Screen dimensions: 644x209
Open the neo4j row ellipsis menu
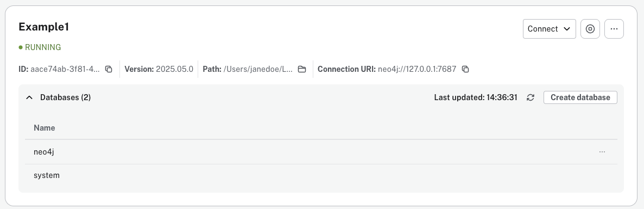[x=602, y=152]
